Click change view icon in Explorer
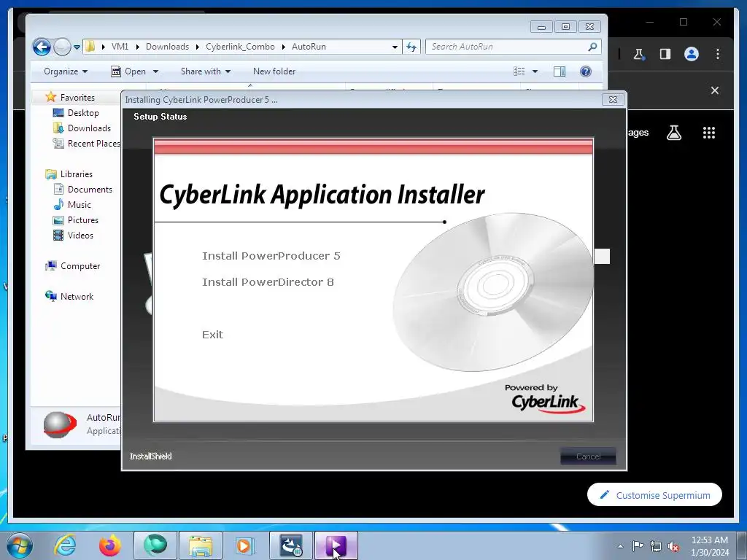Image resolution: width=747 pixels, height=560 pixels. pyautogui.click(x=519, y=71)
